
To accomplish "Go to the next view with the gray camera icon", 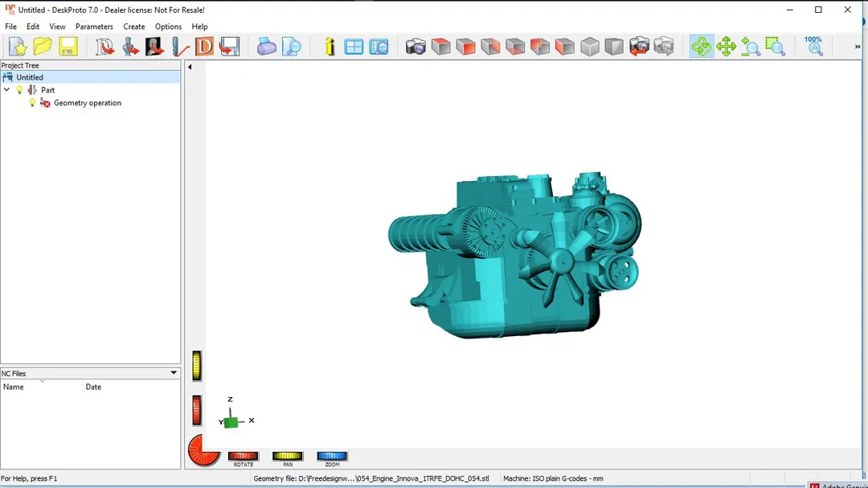I will pos(664,47).
